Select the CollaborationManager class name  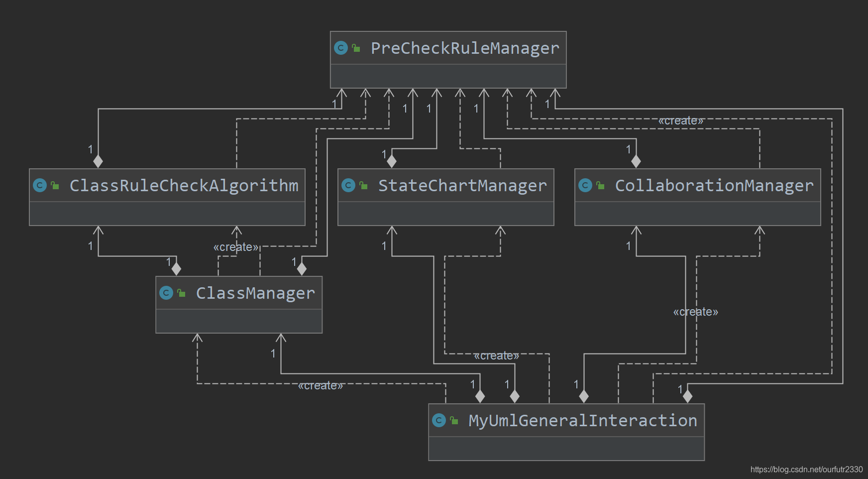click(x=714, y=186)
